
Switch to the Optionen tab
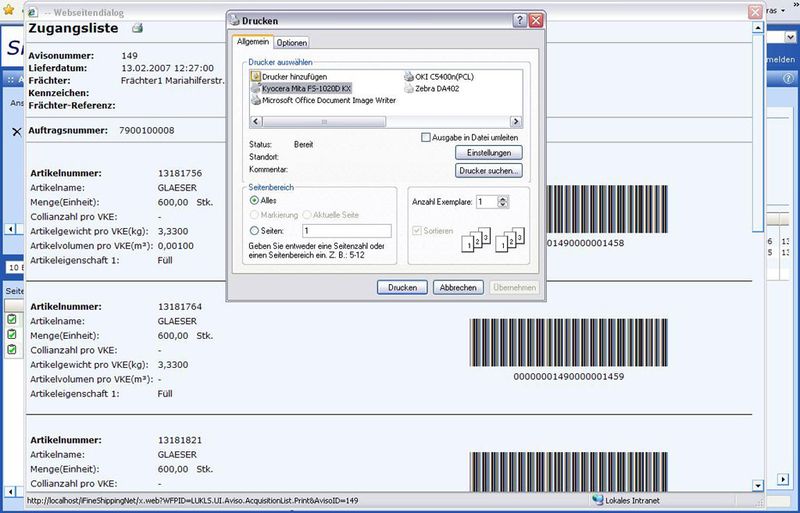coord(292,43)
